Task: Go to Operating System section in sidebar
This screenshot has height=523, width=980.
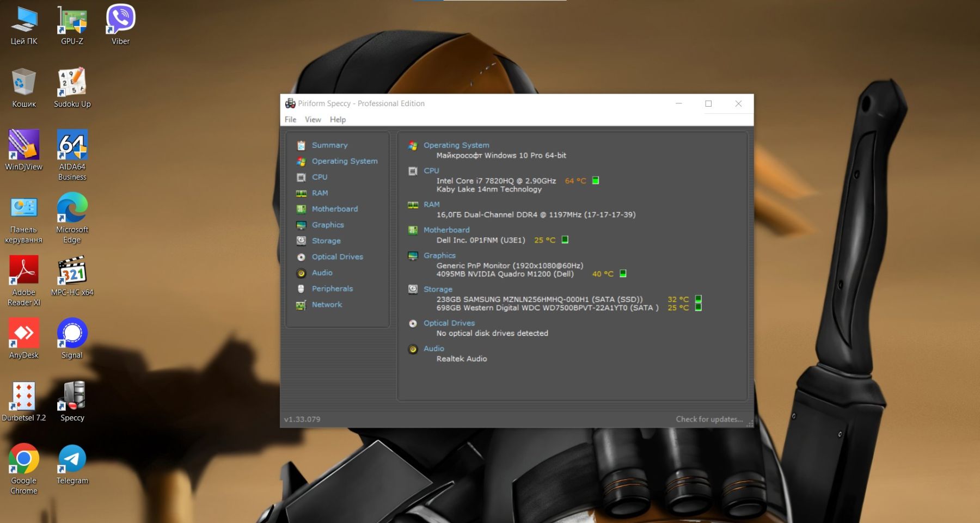Action: 345,161
